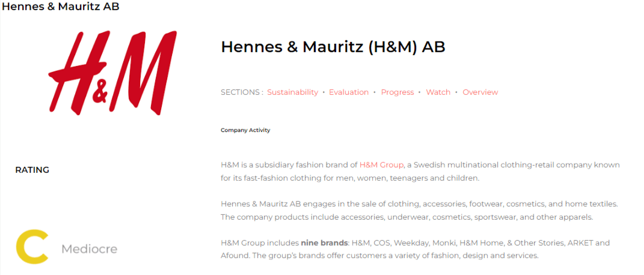Jump to the Sustainability section
Viewport: 644px width, 275px height.
point(292,92)
